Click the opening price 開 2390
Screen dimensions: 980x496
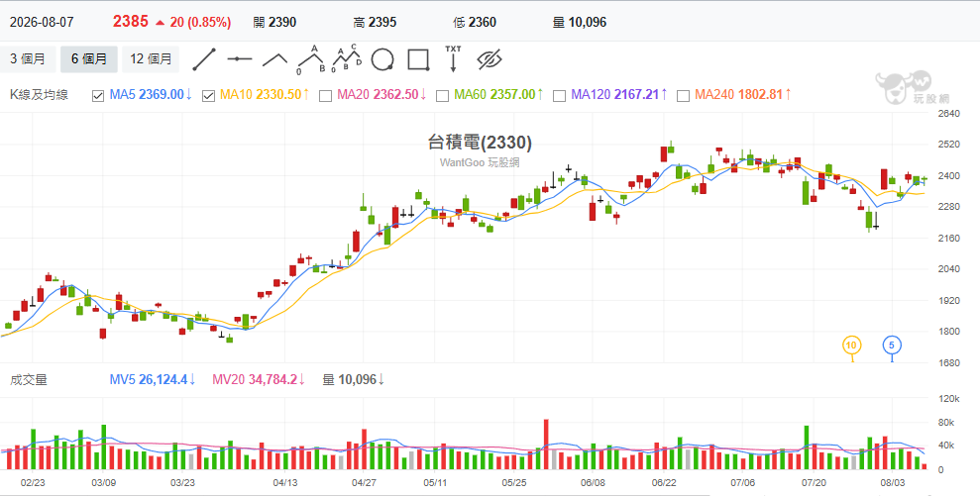pos(275,23)
